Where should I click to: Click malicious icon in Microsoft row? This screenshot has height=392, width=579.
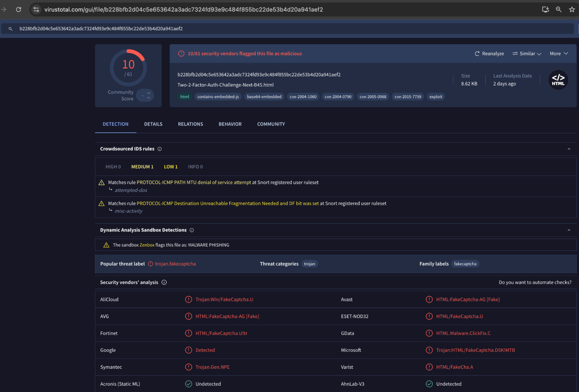[x=429, y=350]
